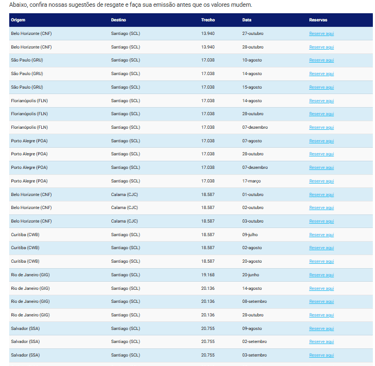Image resolution: width=375 pixels, height=366 pixels.
Task: Select the '07-agosto' date cell
Action: coord(252,141)
